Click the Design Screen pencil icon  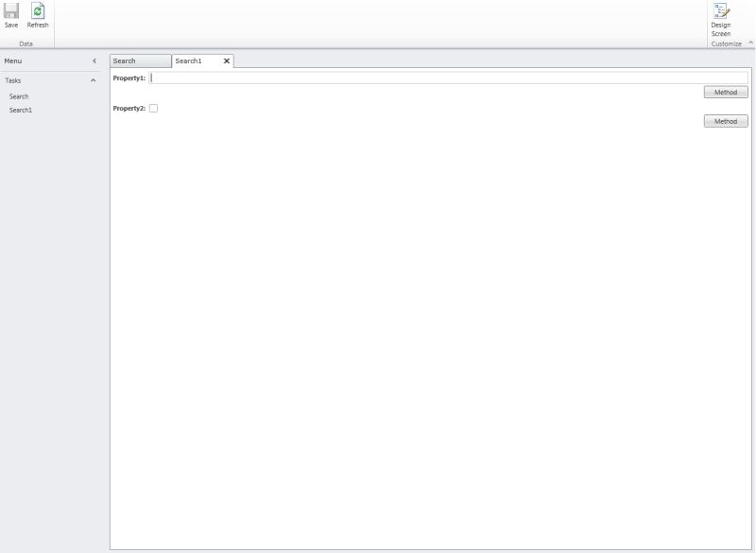pos(721,13)
